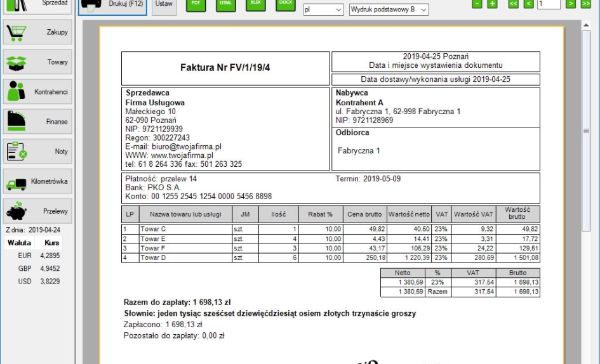600x364 pixels.
Task: Open the Zakupy shopping cart section
Action: tap(37, 32)
